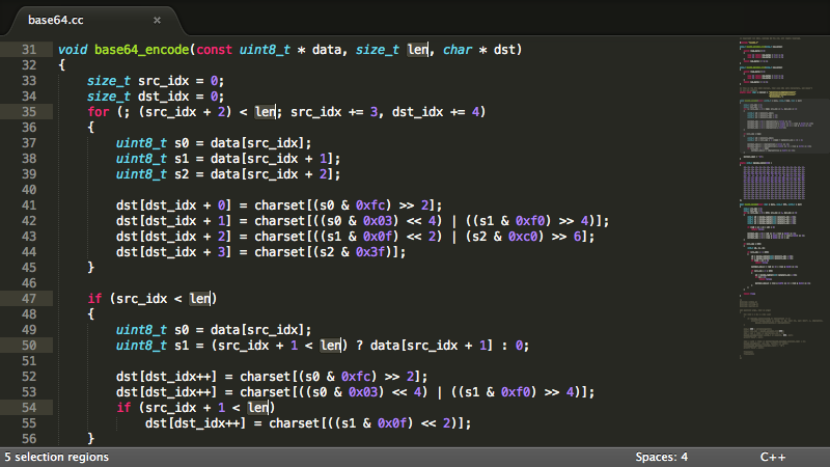
Task: Click 'len' in ternary on line 50
Action: click(331, 346)
